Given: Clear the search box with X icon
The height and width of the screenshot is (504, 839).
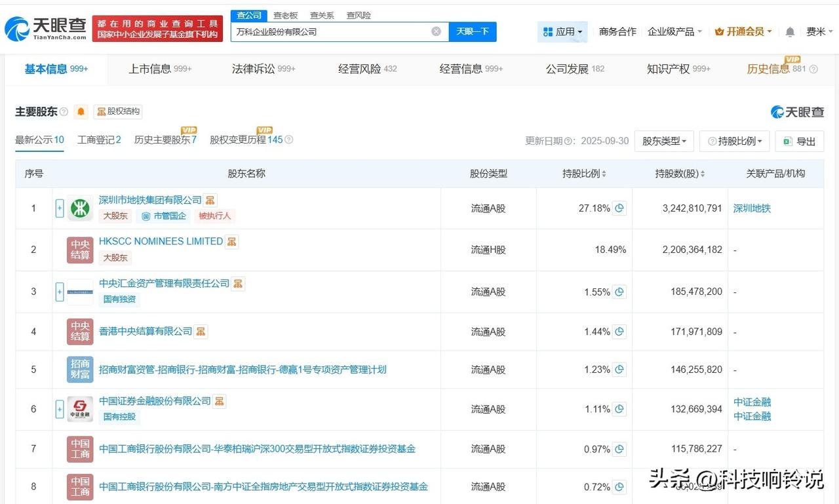Looking at the screenshot, I should pyautogui.click(x=436, y=31).
